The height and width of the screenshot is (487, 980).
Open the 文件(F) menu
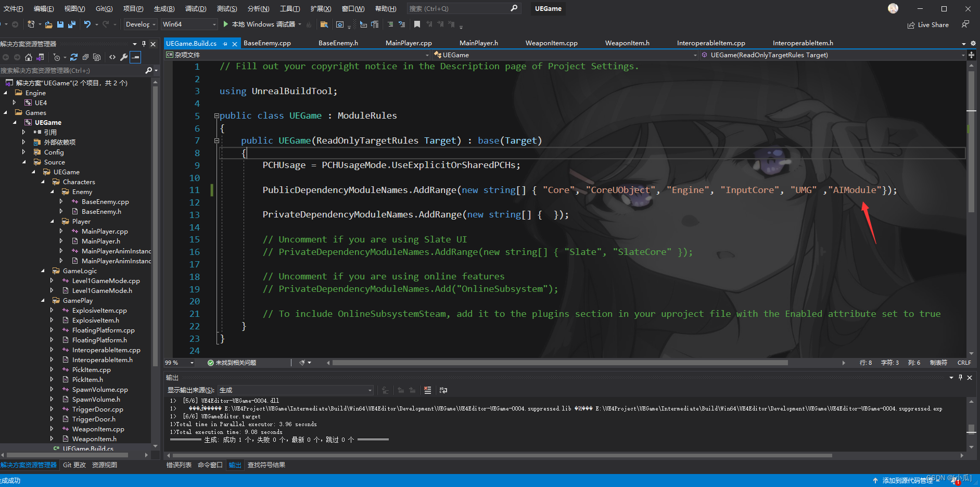point(13,9)
